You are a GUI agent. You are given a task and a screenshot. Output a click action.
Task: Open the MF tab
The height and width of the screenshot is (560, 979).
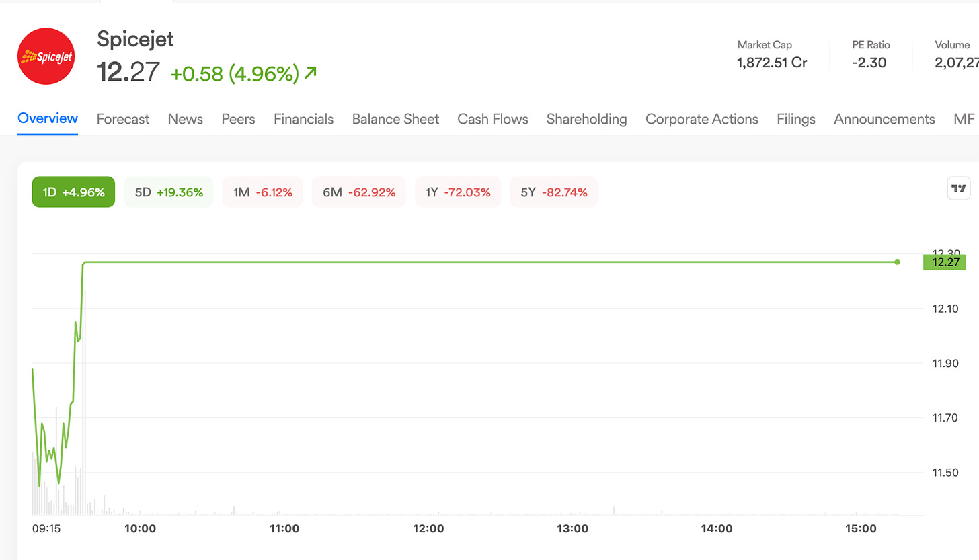coord(964,119)
